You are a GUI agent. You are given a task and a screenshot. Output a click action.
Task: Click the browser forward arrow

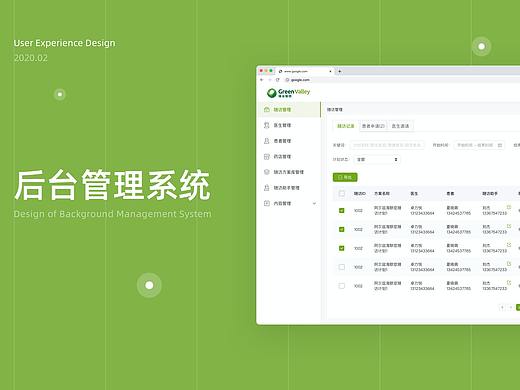pos(270,80)
